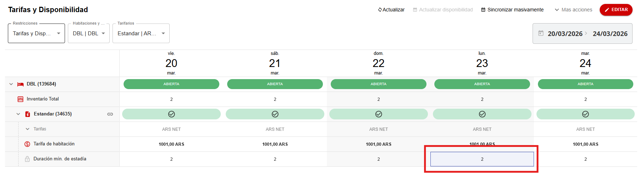Viewport: 644px width, 196px height.
Task: Open the Mas acciones menu
Action: pos(573,10)
